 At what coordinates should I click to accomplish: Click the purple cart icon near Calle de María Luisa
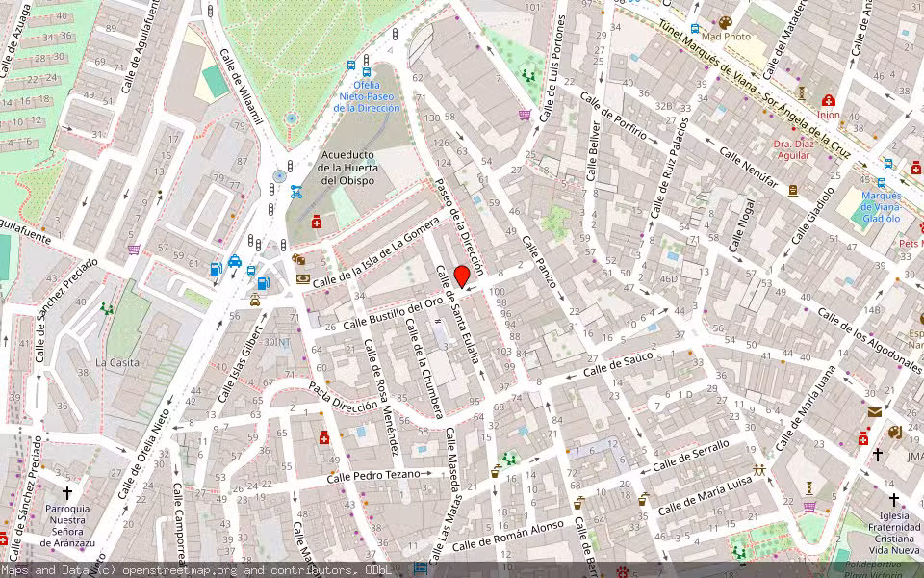809,507
